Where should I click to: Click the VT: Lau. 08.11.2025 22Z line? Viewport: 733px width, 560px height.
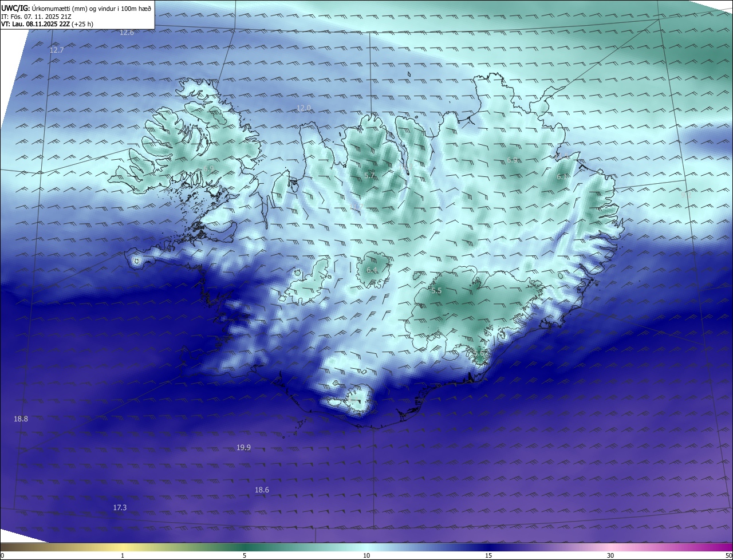click(x=47, y=24)
